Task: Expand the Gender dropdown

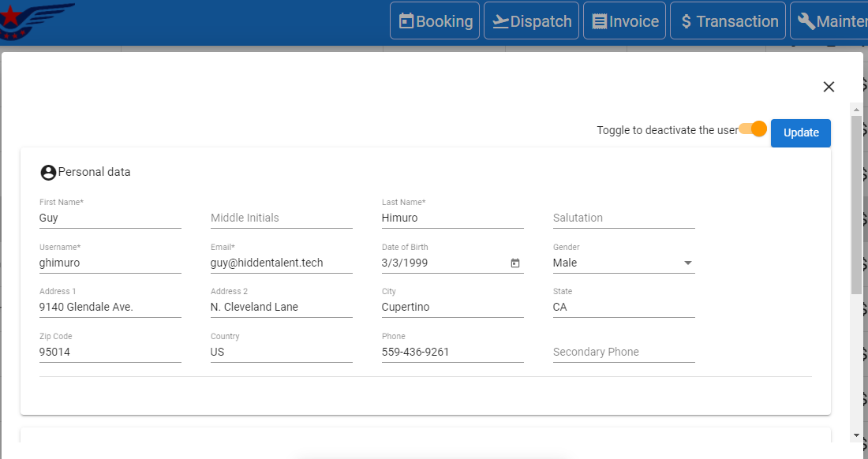Action: click(687, 263)
